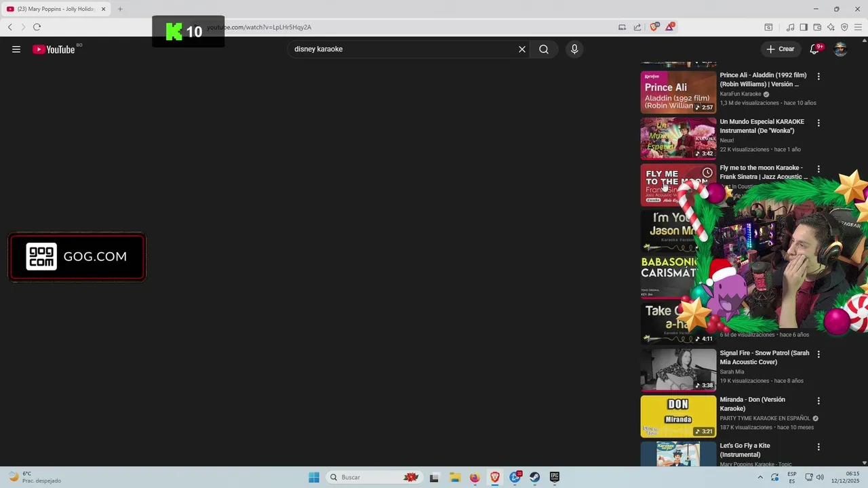Open the 'Miranda - Don (Versión Karaoke)' title
The width and height of the screenshot is (868, 488).
click(x=752, y=404)
